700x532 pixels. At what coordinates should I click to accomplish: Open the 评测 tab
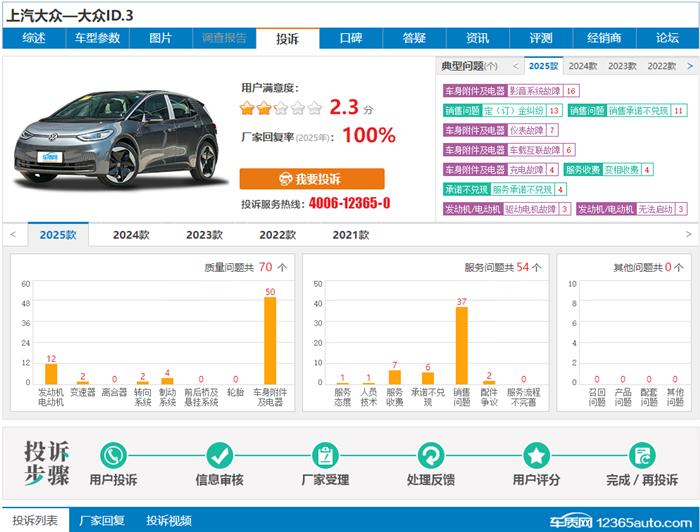pyautogui.click(x=541, y=38)
